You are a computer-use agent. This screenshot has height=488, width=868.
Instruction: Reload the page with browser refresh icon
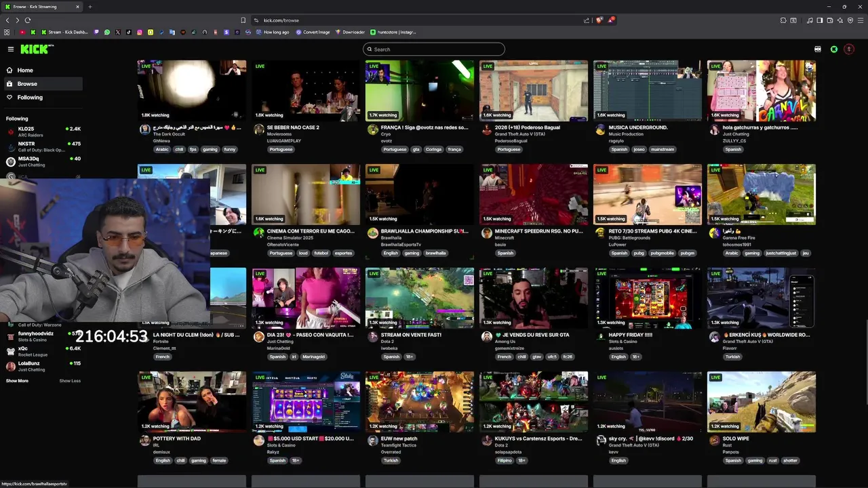(28, 20)
